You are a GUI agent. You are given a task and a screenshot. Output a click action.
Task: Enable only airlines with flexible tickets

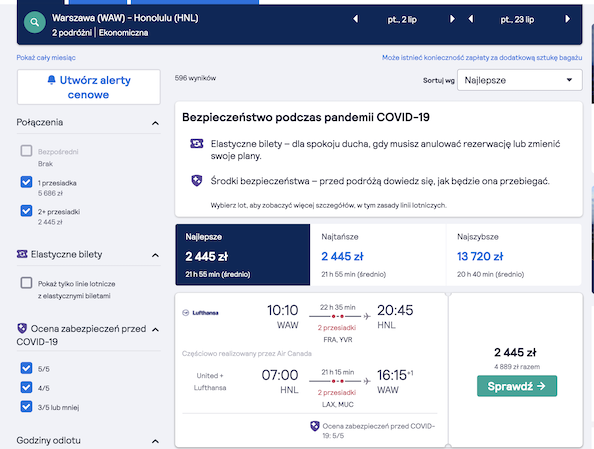point(26,283)
